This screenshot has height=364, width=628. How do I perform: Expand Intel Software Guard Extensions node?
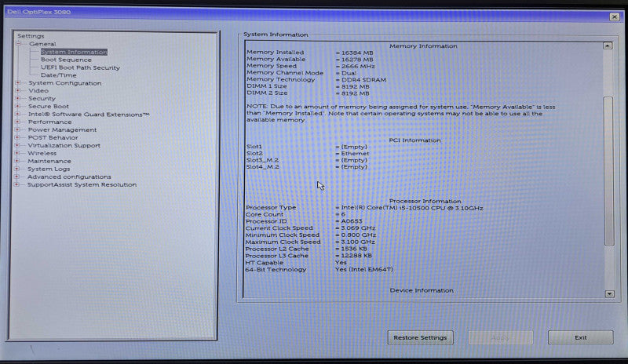[x=17, y=114]
